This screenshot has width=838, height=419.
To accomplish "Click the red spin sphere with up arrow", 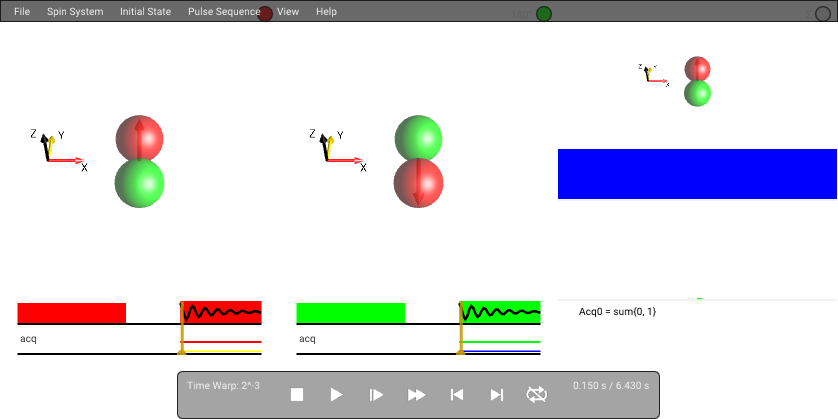I will 139,138.
